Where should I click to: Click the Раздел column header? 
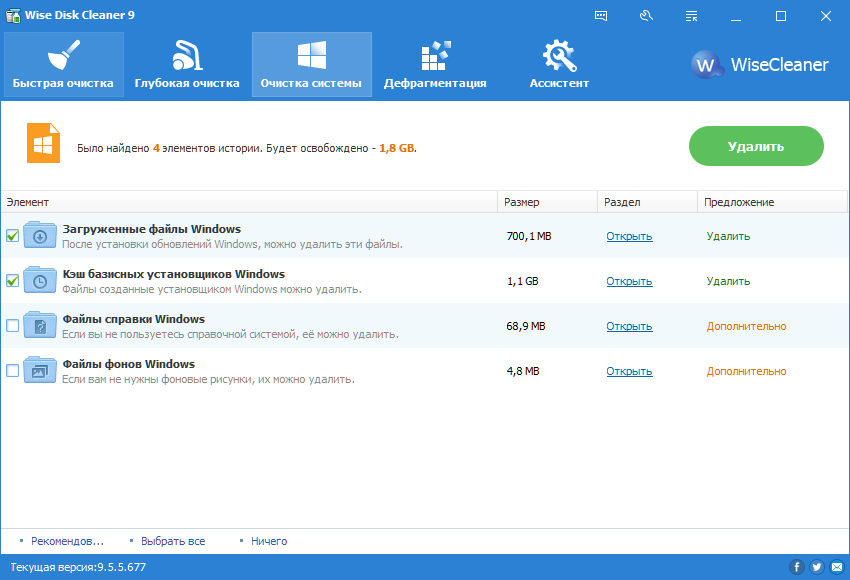tap(647, 202)
